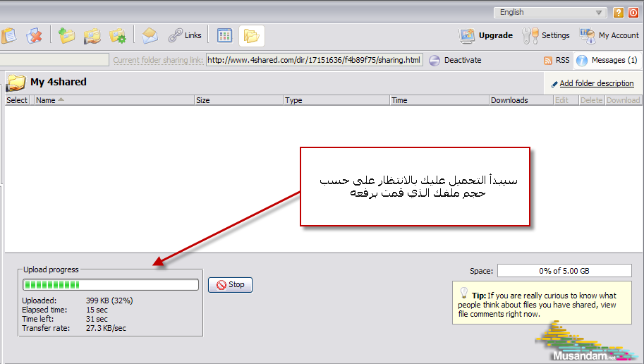Sort by the Type column header

coord(336,100)
